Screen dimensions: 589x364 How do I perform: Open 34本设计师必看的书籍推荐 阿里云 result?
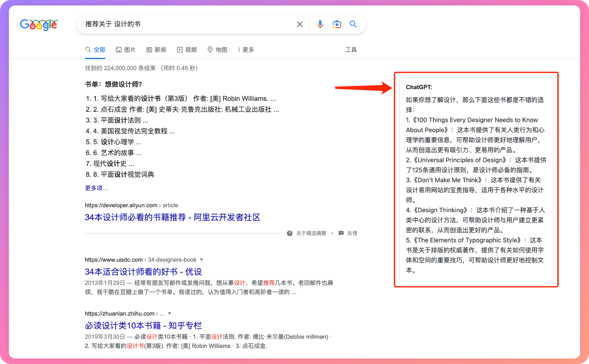(x=172, y=217)
